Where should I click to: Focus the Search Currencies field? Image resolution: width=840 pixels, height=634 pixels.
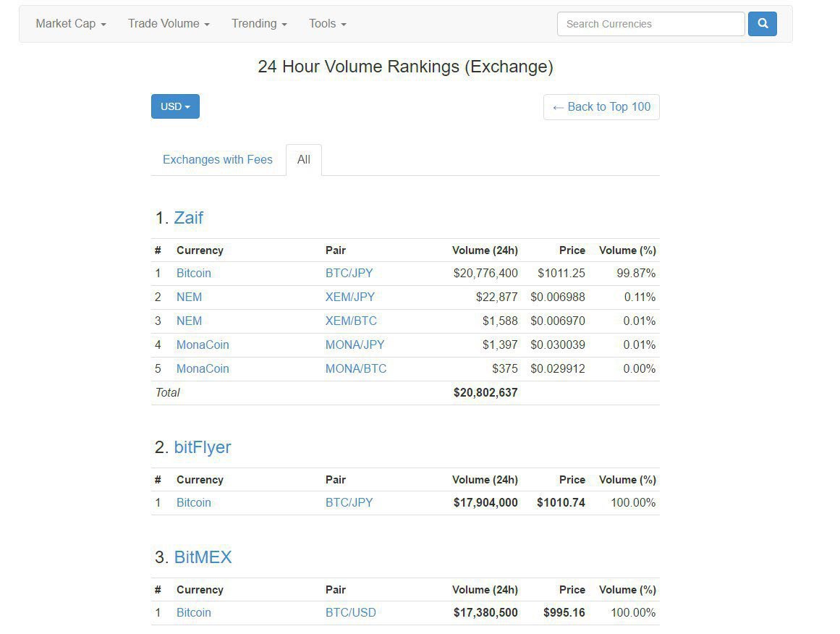(651, 24)
